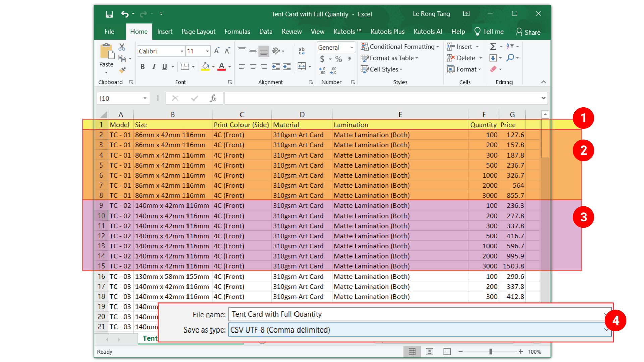
Task: Toggle Wrap Text button
Action: pos(302,51)
